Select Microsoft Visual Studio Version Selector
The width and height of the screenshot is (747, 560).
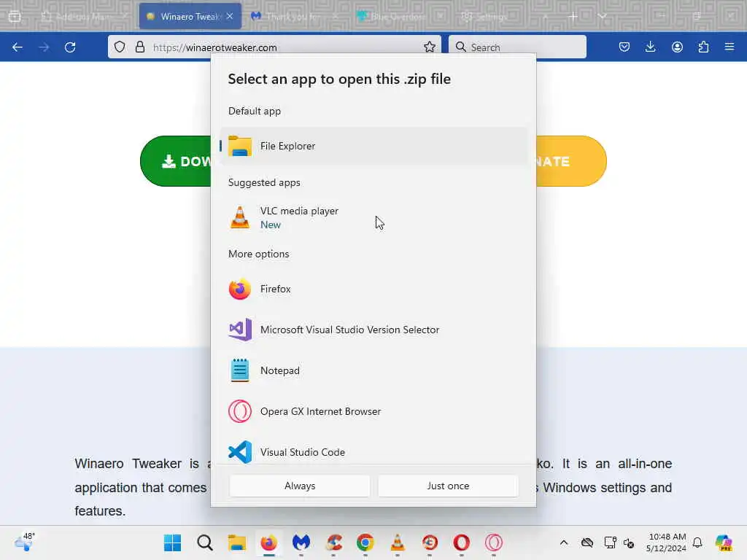pyautogui.click(x=373, y=330)
